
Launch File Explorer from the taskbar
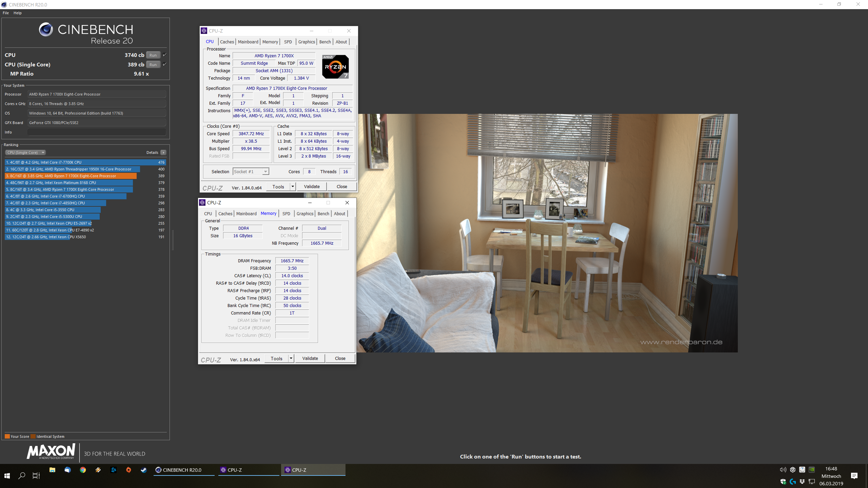(52, 470)
